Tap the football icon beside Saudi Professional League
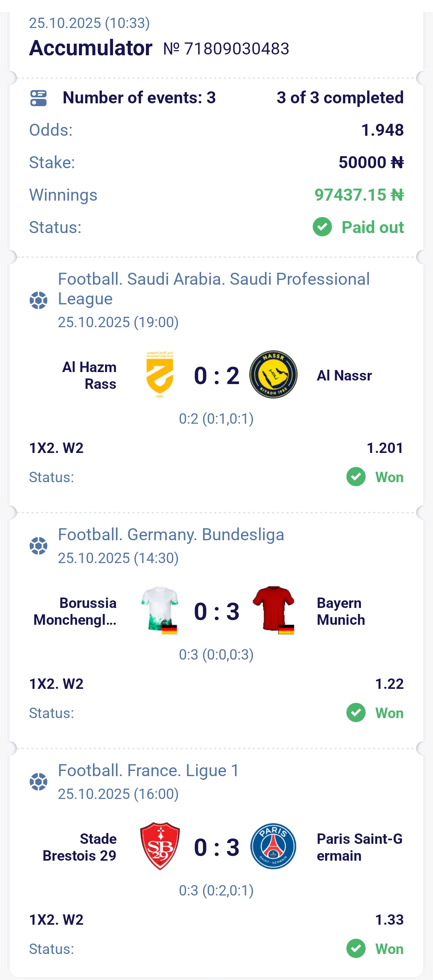The image size is (433, 980). pos(38,300)
